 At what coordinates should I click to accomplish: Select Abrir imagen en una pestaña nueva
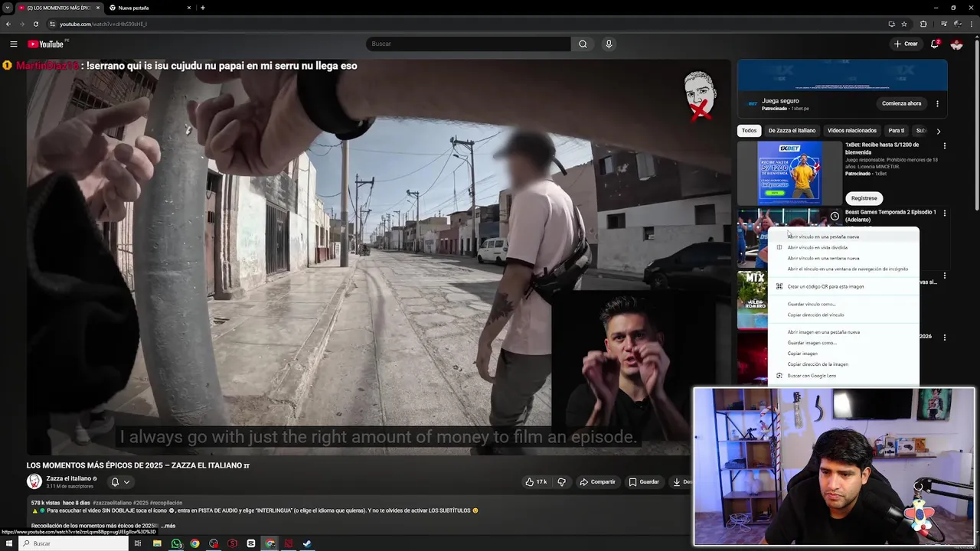(843, 332)
